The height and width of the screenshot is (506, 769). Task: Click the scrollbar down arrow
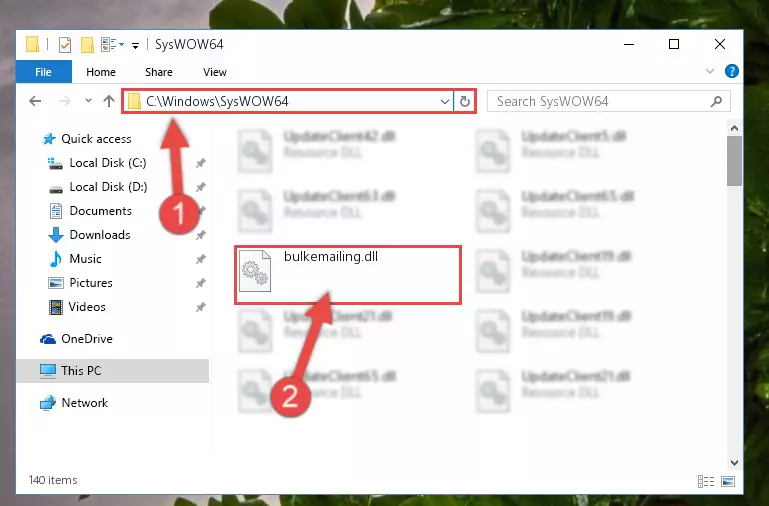coord(734,462)
